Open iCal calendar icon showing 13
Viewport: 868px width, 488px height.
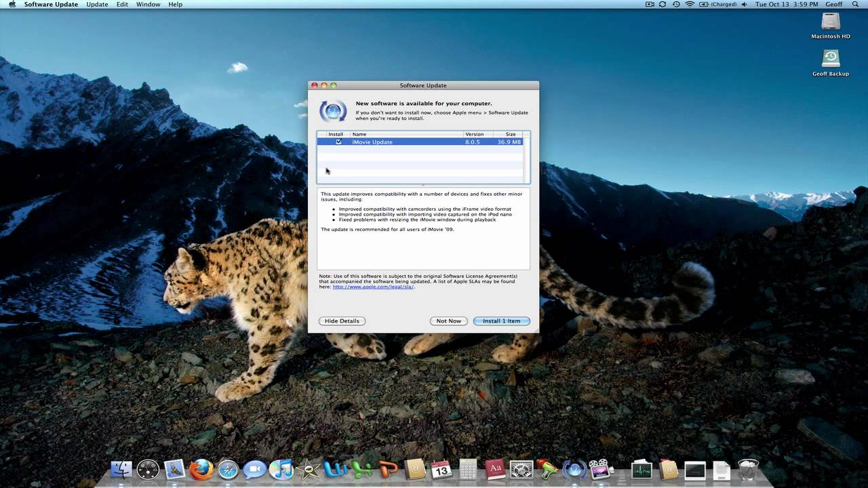(441, 469)
